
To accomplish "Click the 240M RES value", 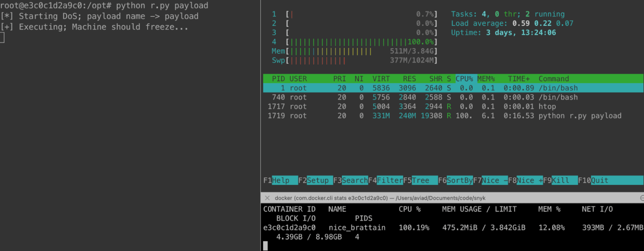I will (x=407, y=116).
